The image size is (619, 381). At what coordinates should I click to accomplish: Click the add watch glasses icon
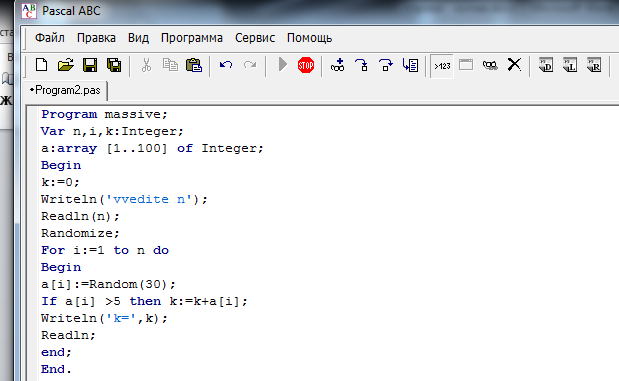[338, 65]
